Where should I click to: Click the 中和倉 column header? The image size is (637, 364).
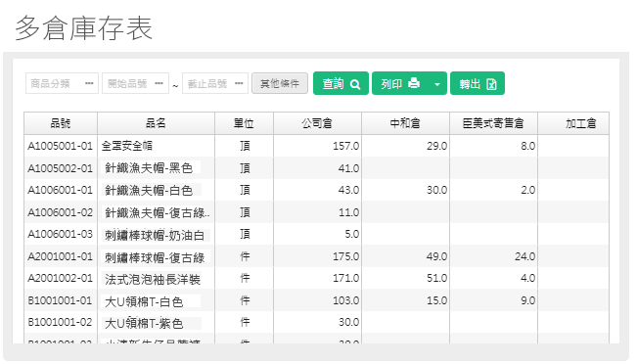pyautogui.click(x=405, y=123)
